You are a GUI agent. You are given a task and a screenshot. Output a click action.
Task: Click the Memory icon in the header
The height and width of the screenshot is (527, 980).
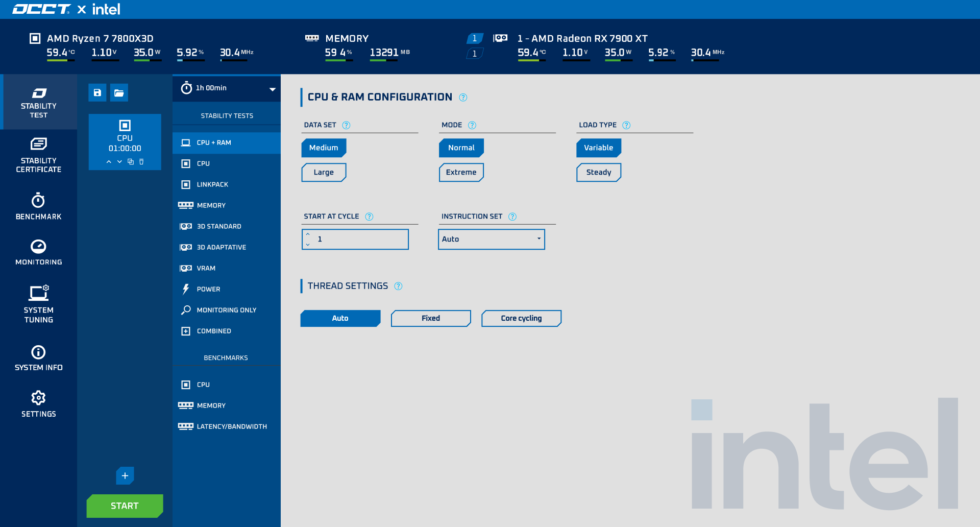(x=312, y=38)
